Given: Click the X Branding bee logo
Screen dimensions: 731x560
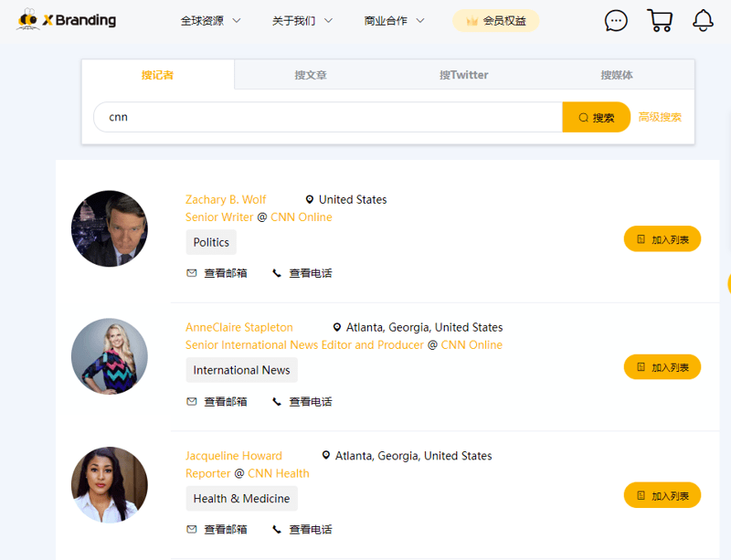Looking at the screenshot, I should pos(66,19).
